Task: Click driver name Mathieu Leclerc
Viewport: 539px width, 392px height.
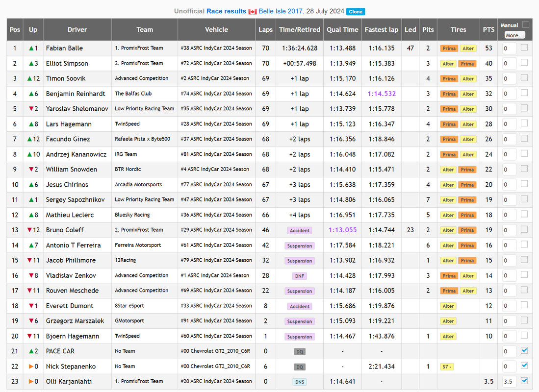Action: 70,215
